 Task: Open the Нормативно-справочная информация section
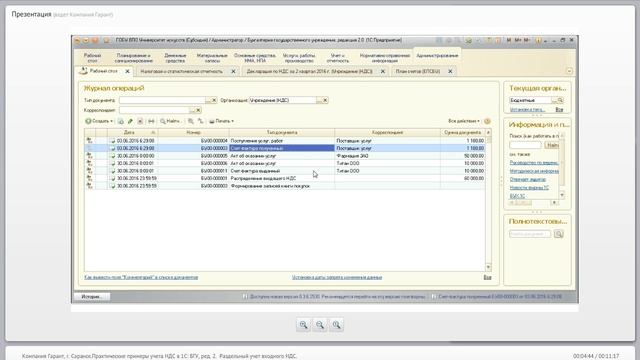tap(384, 58)
